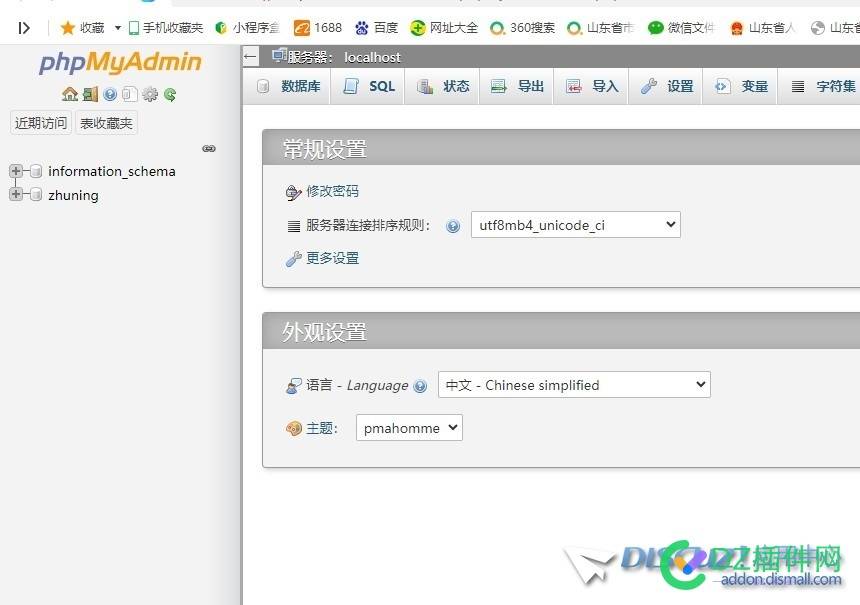Open MySQL documentation page icon
860x605 pixels.
pyautogui.click(x=129, y=94)
